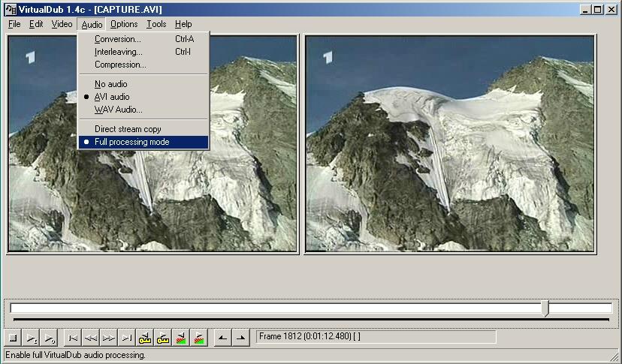Mark selection end point
Screen dimensions: 622x364
(240, 338)
